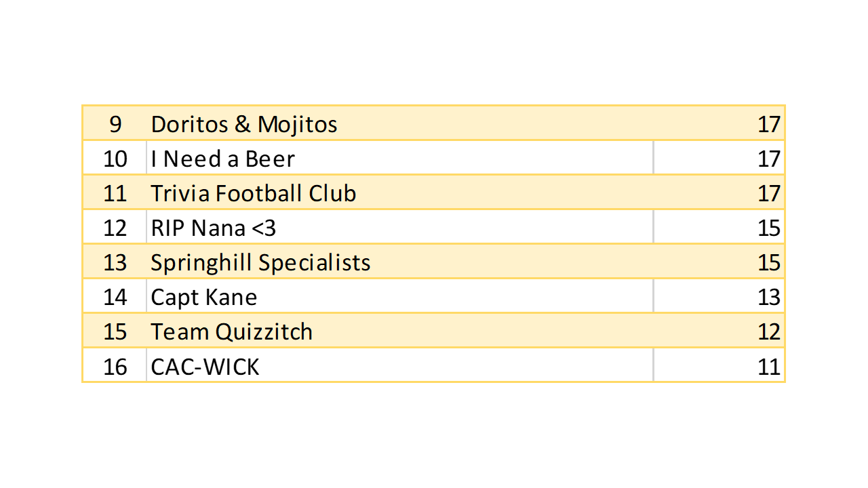Select the Team Quizzitch team name
Screen dimensions: 868x488
[232, 331]
